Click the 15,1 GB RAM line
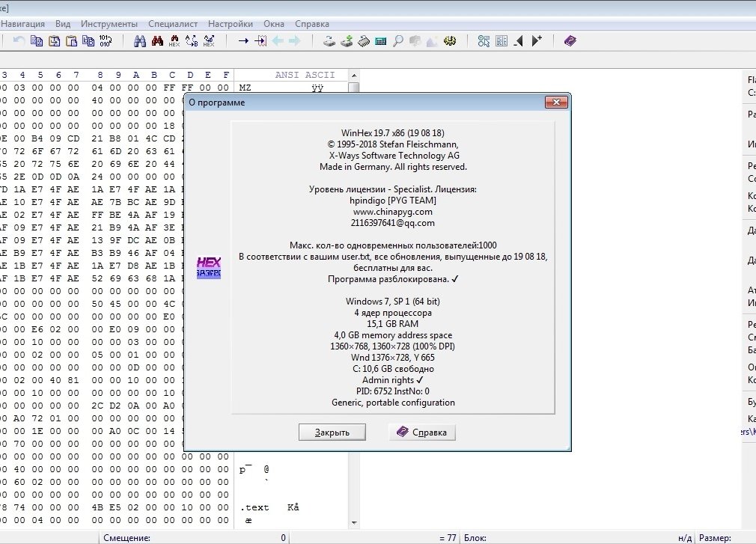This screenshot has width=756, height=544. pos(393,324)
